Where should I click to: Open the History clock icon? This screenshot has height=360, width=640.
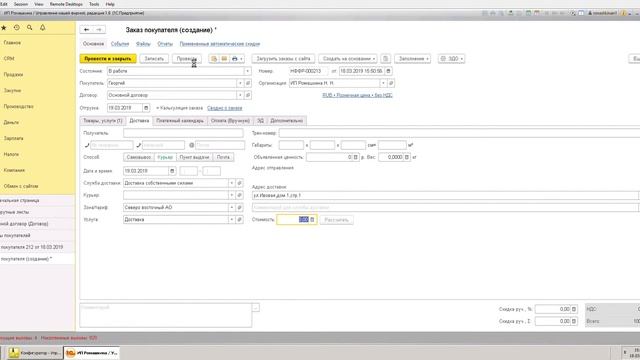[x=17, y=28]
